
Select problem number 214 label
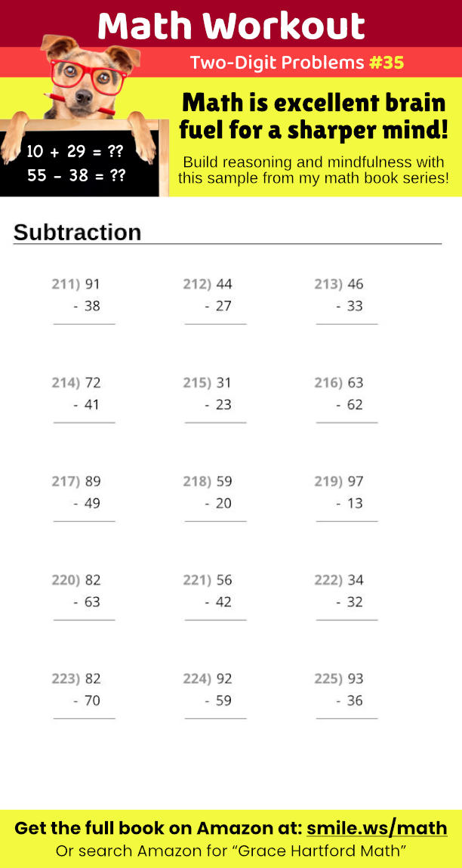pos(66,383)
